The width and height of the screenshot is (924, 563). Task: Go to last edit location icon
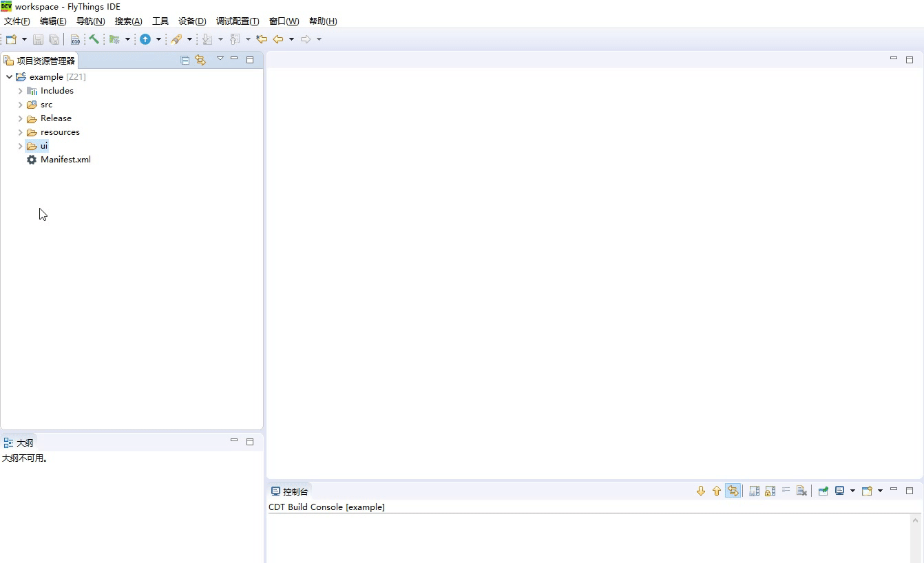click(x=262, y=39)
